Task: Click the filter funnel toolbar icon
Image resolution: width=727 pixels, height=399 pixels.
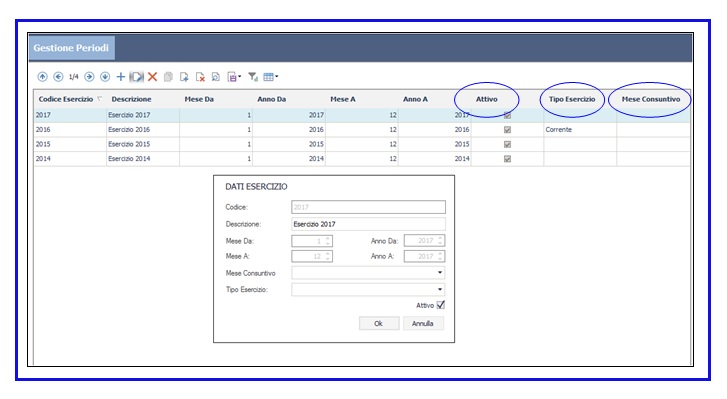Action: (x=253, y=77)
